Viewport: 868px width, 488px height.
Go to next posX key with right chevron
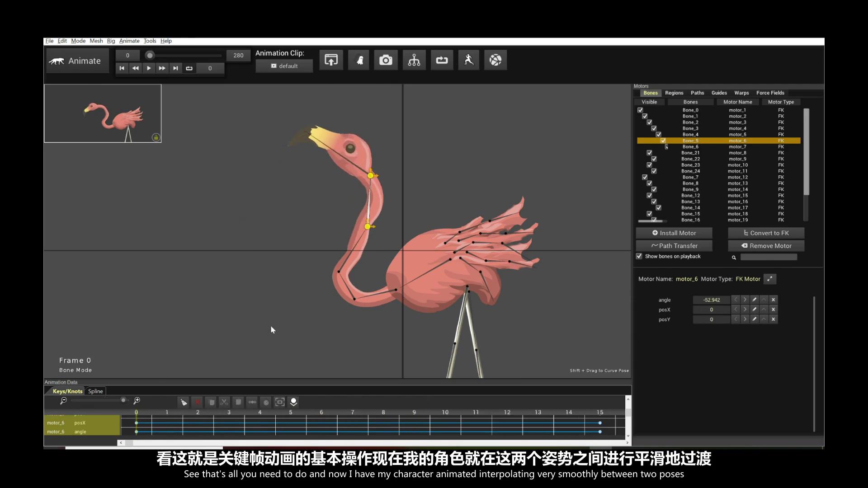[x=745, y=310]
